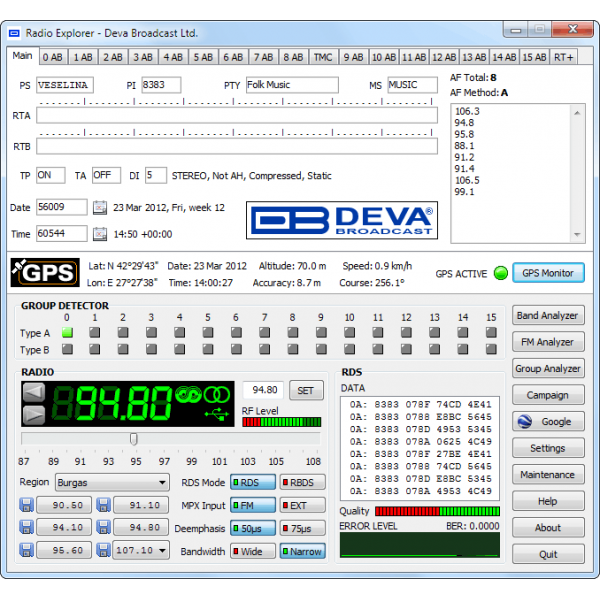
Task: Save preset with disk icon beside 94.10
Action: (26, 528)
